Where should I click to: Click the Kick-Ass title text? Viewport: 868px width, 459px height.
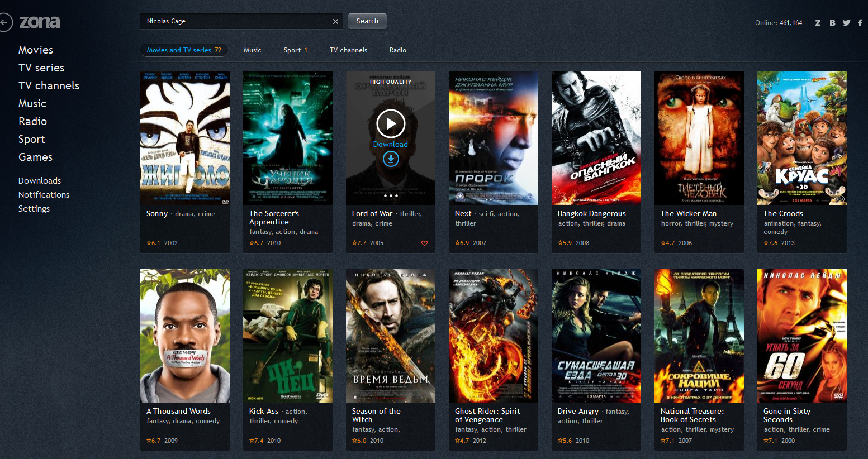(264, 412)
